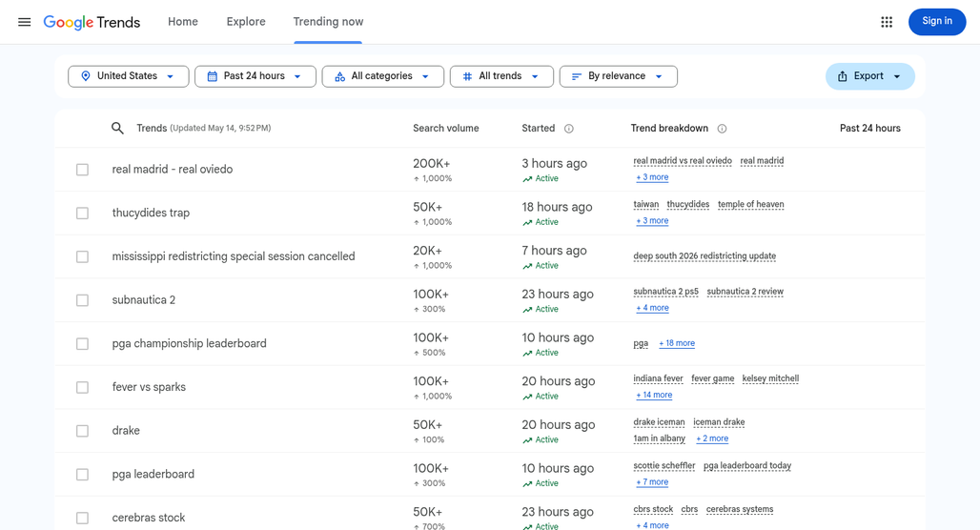Open the United States location dropdown
Image resolution: width=980 pixels, height=530 pixels.
click(128, 76)
